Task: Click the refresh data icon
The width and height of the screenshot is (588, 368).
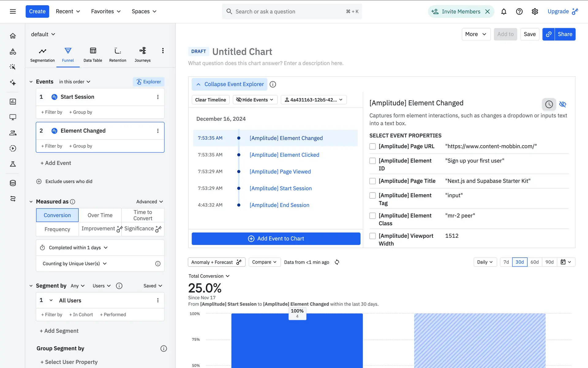Action: 337,262
